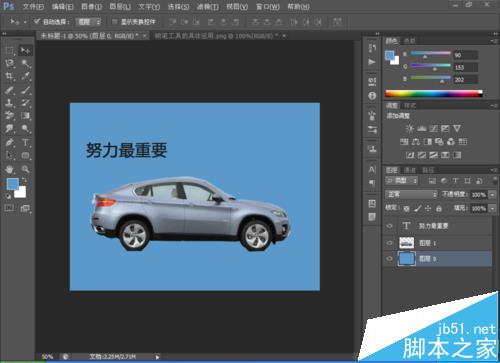Open the 文件 menu
The image size is (500, 363).
tap(33, 7)
